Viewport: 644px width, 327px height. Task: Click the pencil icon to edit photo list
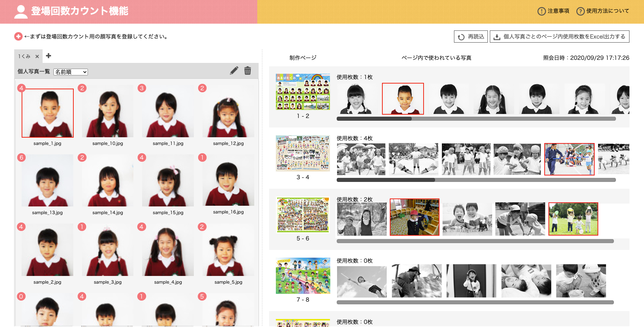(x=234, y=71)
